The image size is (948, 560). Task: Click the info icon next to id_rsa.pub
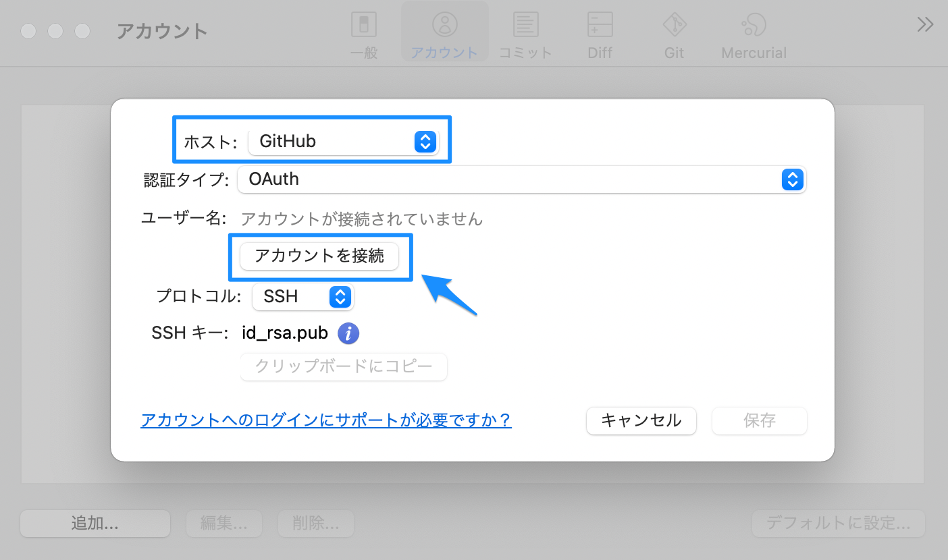348,333
